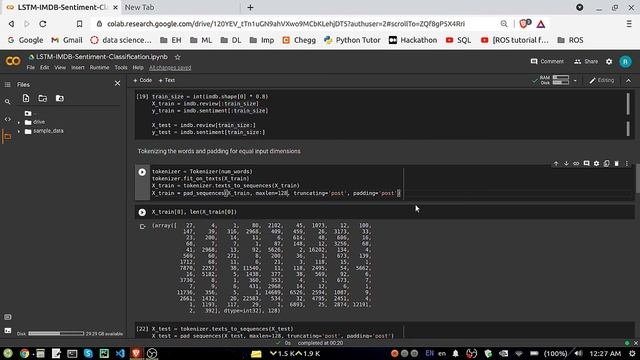The height and width of the screenshot is (360, 640).
Task: Add a new code cell
Action: [142, 80]
